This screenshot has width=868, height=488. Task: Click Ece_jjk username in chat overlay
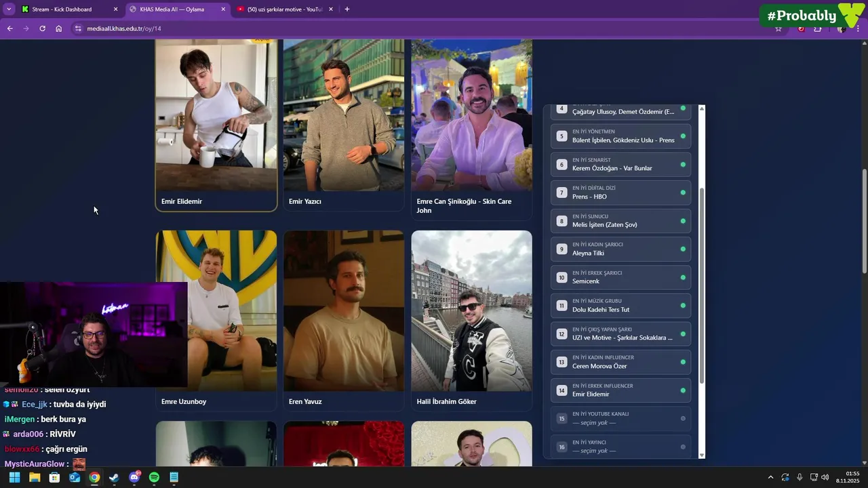coord(35,405)
